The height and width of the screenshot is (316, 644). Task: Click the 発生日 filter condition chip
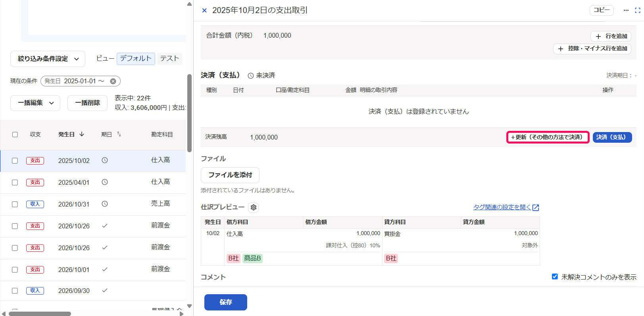pyautogui.click(x=81, y=81)
